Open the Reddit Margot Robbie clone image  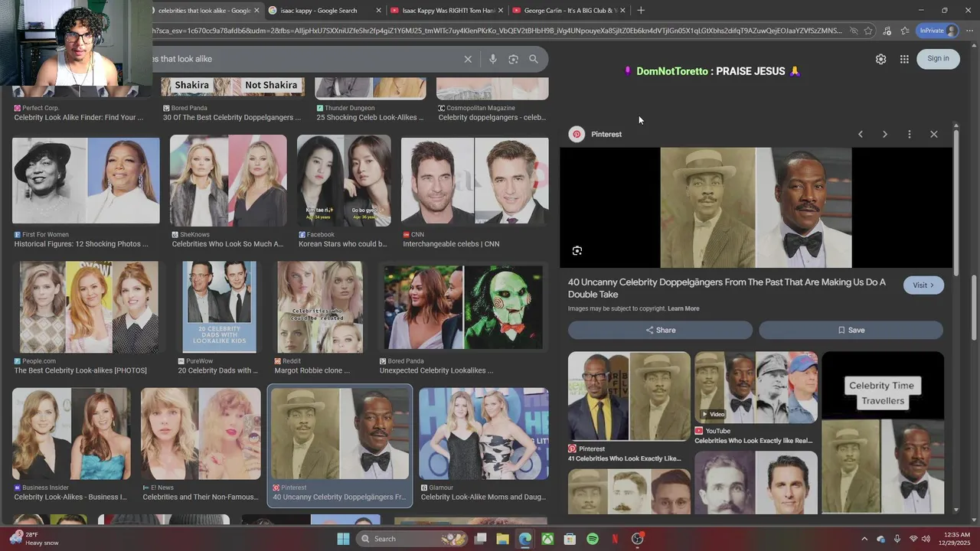coord(320,307)
